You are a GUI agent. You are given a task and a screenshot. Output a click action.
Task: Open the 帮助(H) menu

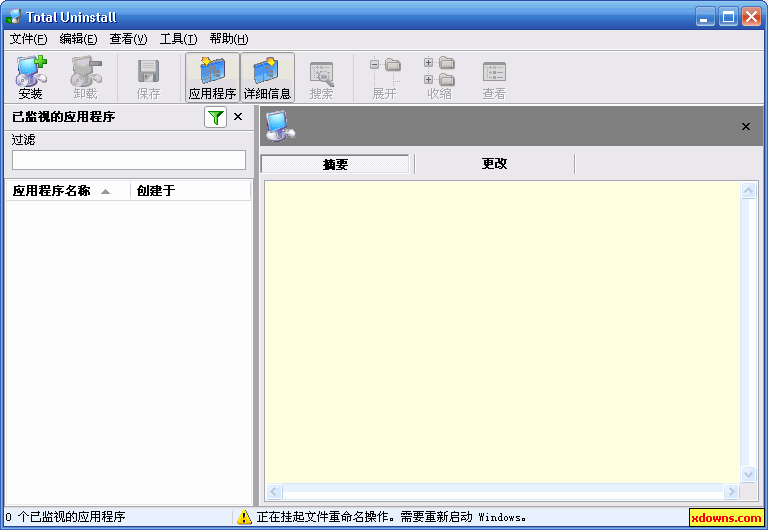[x=229, y=39]
